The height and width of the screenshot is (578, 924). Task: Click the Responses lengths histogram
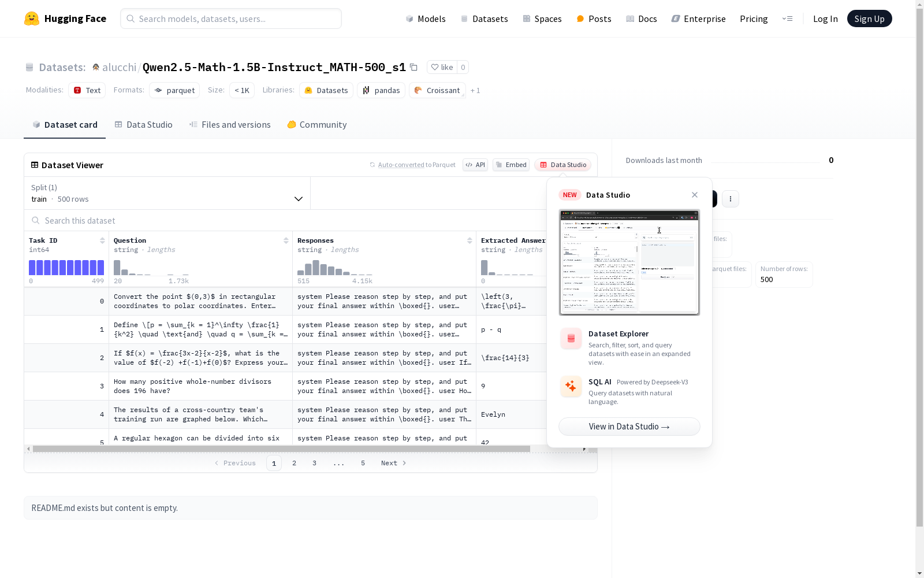point(335,267)
